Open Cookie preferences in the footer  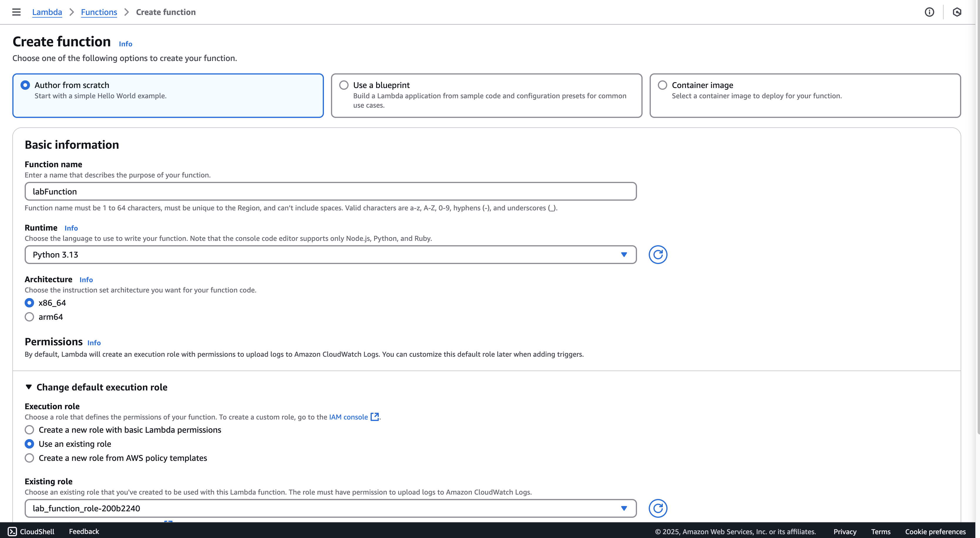[935, 532]
